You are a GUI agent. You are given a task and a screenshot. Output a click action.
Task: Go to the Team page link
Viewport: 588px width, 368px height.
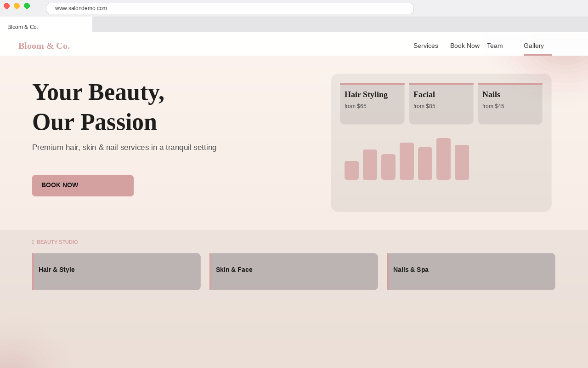point(495,46)
